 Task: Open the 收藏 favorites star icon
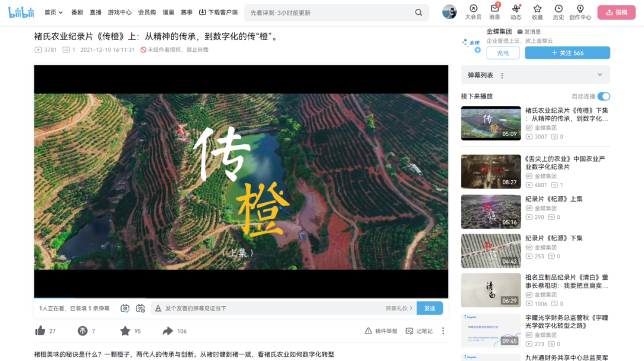(537, 12)
